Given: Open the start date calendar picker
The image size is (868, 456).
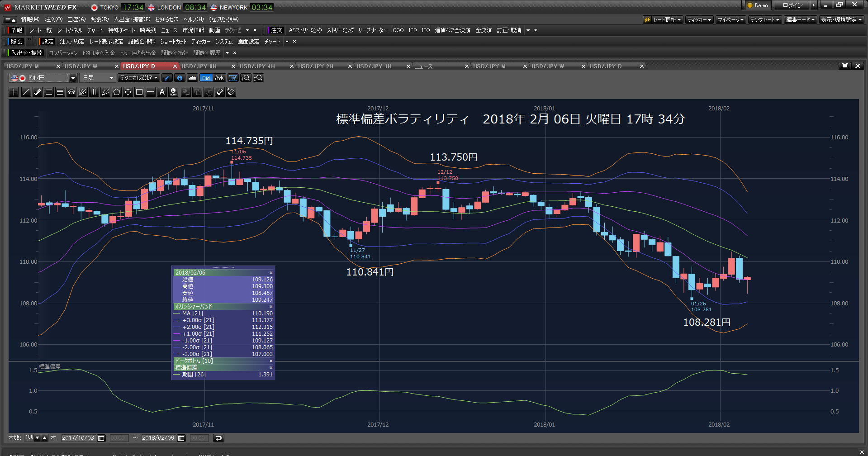Looking at the screenshot, I should [x=101, y=438].
